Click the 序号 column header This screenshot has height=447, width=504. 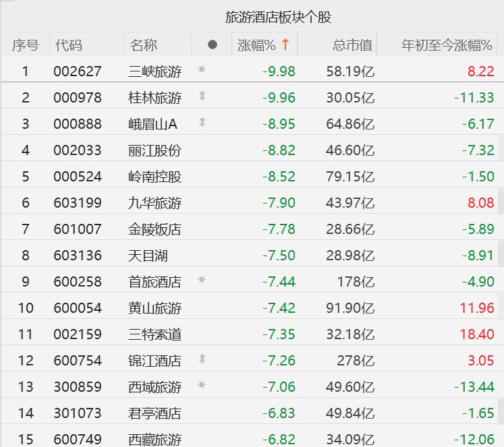(x=26, y=45)
